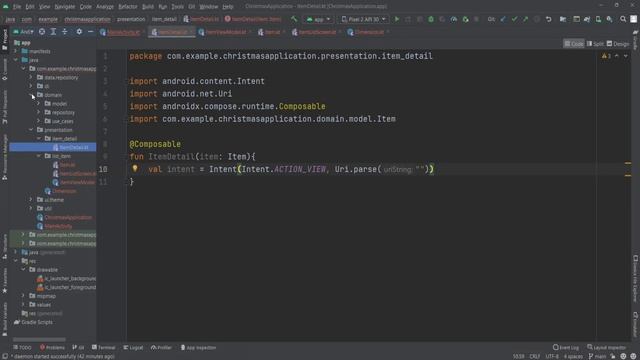The image size is (640, 360).
Task: Open the Logcat tool window
Action: [133, 347]
